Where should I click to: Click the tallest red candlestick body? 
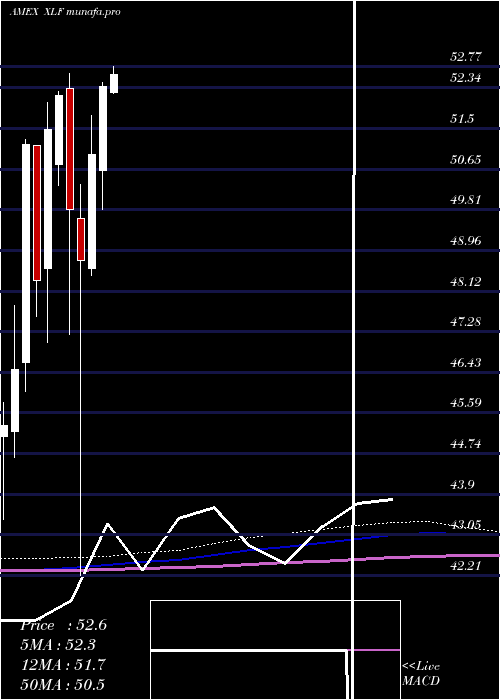(x=37, y=213)
